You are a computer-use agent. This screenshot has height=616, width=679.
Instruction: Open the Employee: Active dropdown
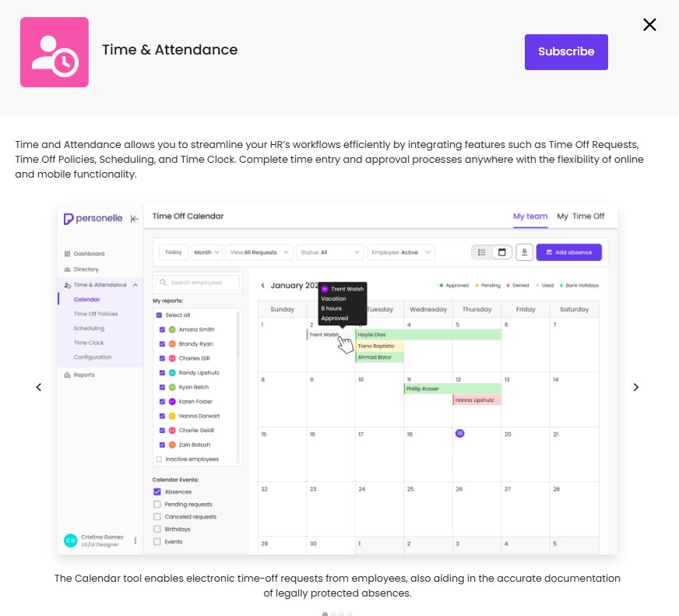coord(401,252)
